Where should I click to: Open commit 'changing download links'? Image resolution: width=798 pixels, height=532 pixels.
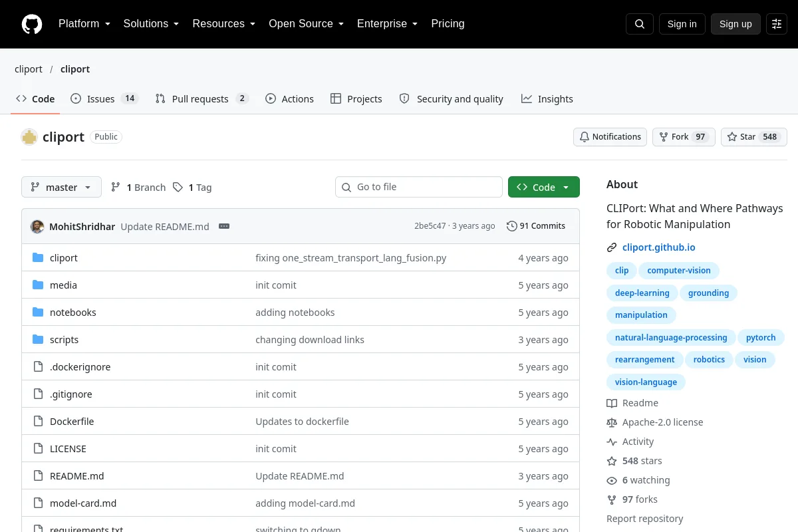tap(310, 340)
